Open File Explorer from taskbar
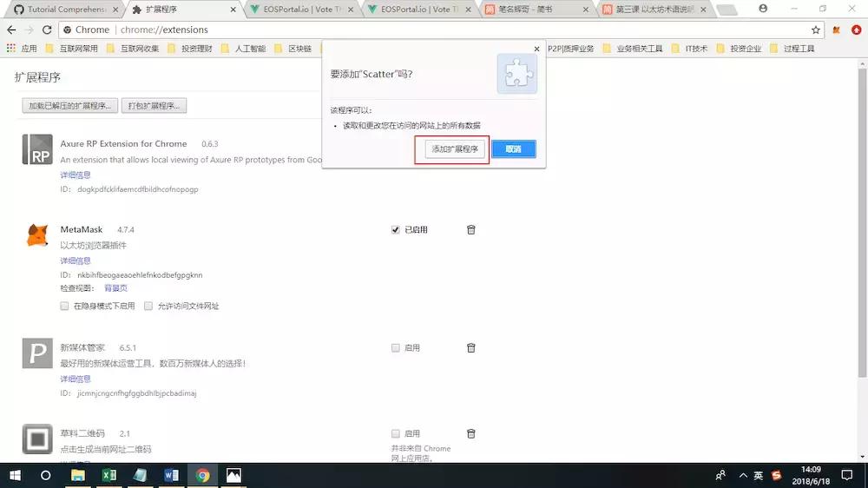 pyautogui.click(x=78, y=475)
